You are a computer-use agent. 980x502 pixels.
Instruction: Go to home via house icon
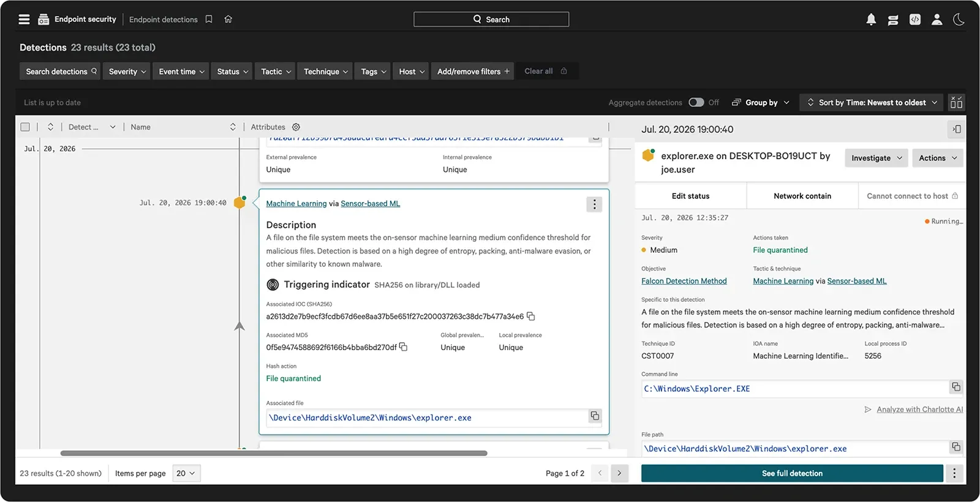point(228,20)
